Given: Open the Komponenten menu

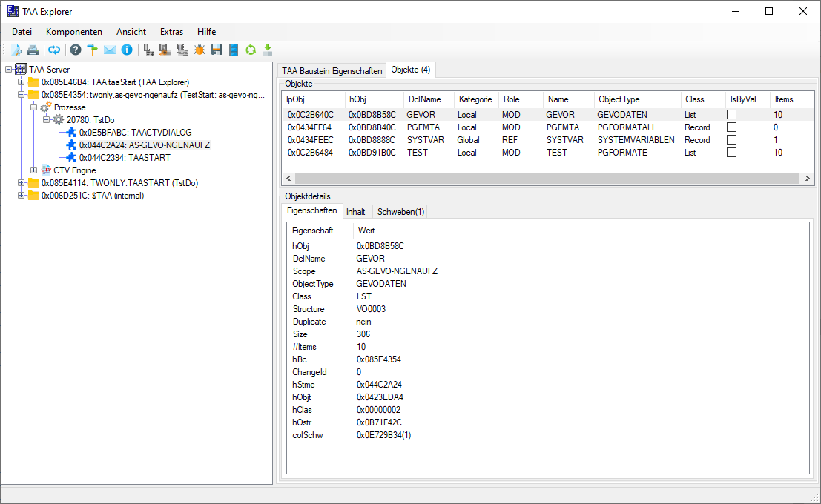Looking at the screenshot, I should [x=73, y=32].
